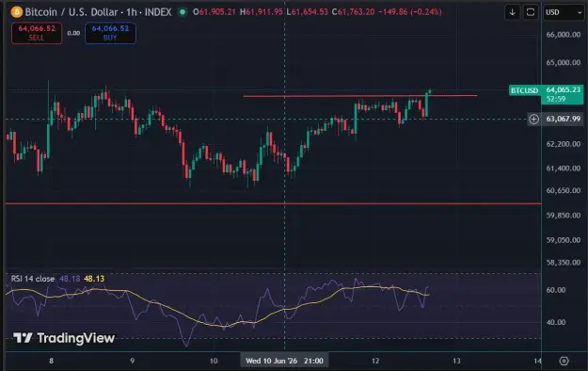Click the close value C61,763.20

point(353,12)
